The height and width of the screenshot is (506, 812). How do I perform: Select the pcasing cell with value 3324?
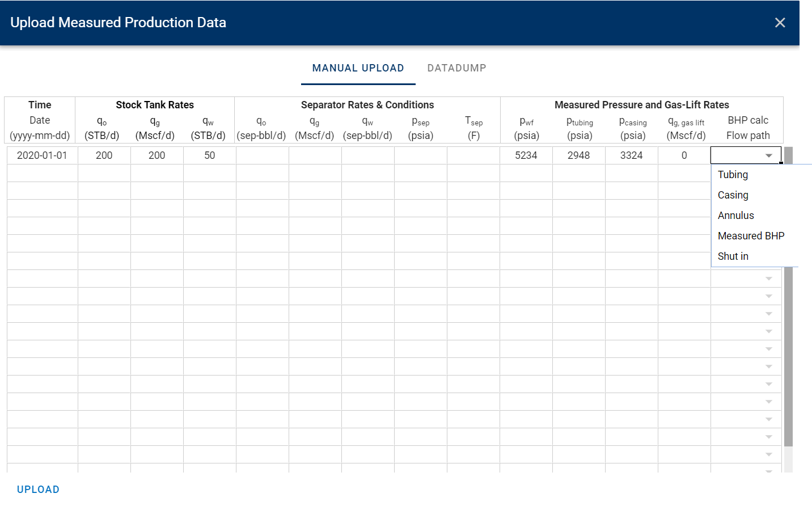[631, 155]
